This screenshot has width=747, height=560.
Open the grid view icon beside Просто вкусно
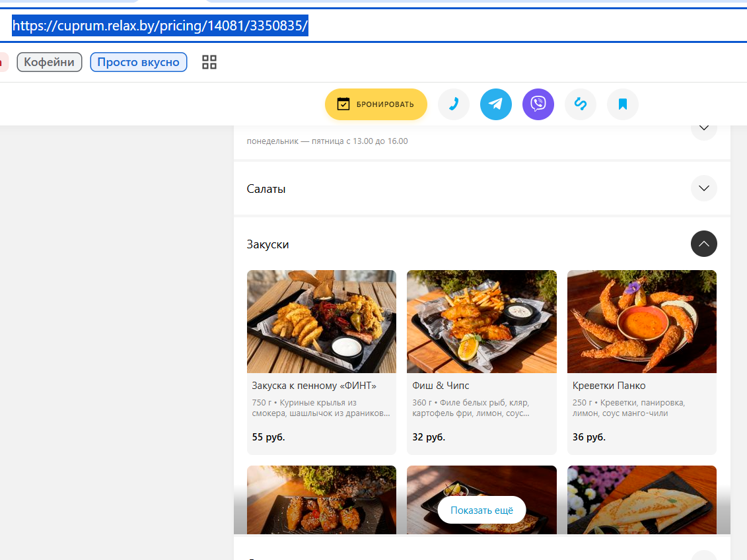pyautogui.click(x=209, y=62)
